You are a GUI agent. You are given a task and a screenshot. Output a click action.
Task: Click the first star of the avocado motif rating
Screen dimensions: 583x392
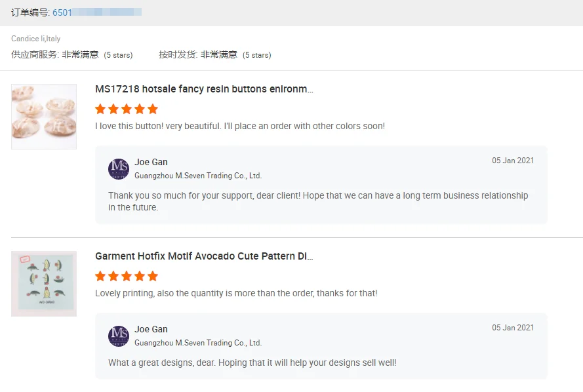100,276
